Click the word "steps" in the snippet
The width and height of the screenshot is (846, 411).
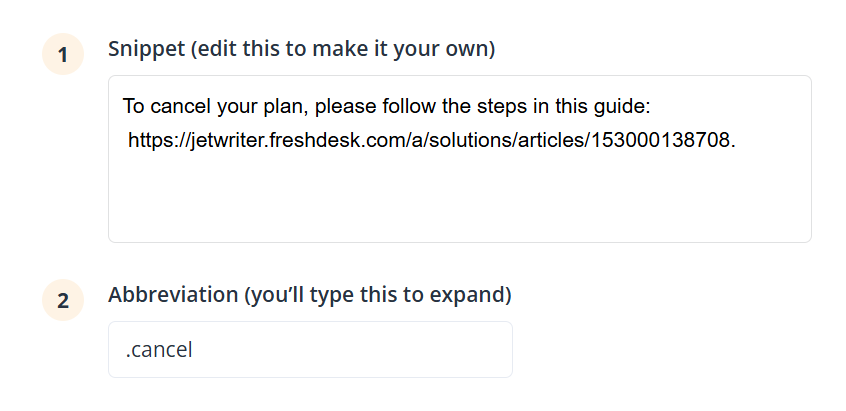tap(453, 106)
